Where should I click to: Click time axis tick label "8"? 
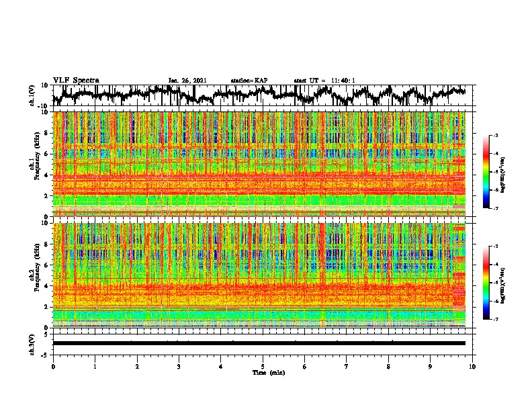point(388,367)
